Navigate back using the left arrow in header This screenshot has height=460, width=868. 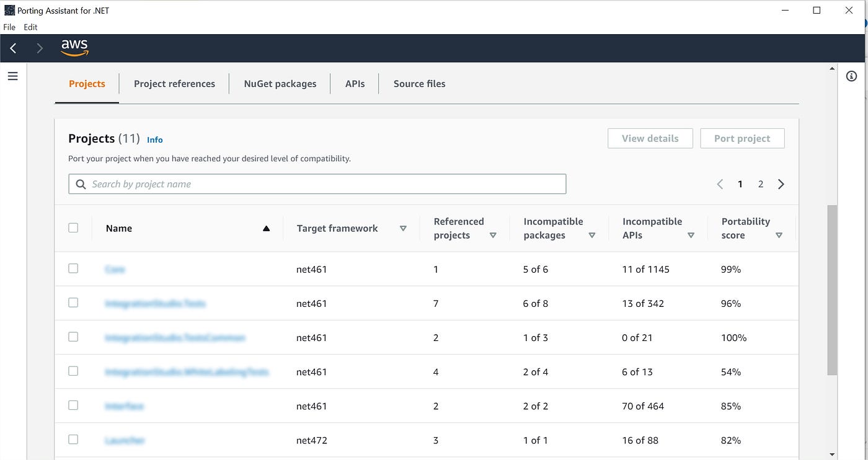click(x=12, y=48)
